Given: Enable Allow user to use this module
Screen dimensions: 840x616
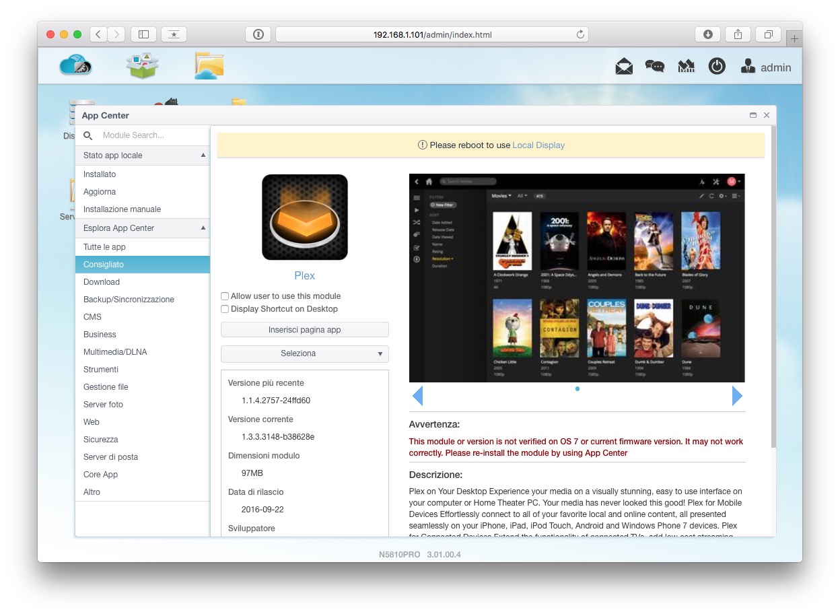Looking at the screenshot, I should pyautogui.click(x=225, y=296).
